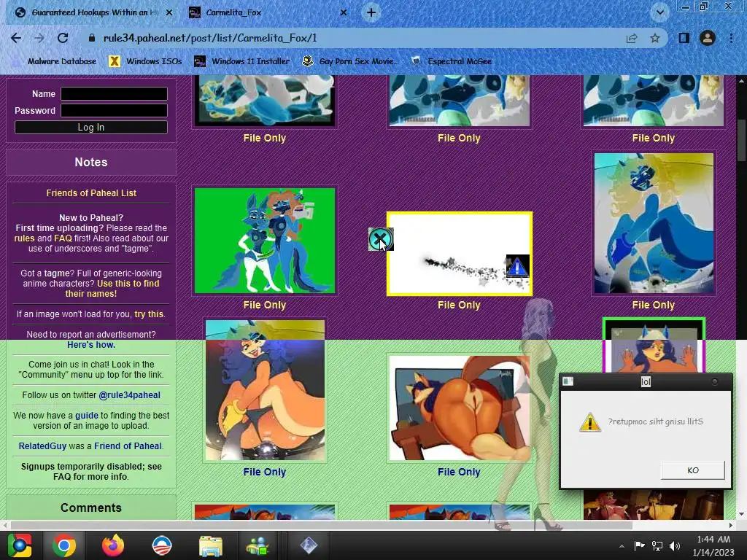
Task: Click the Log In button
Action: pos(91,127)
